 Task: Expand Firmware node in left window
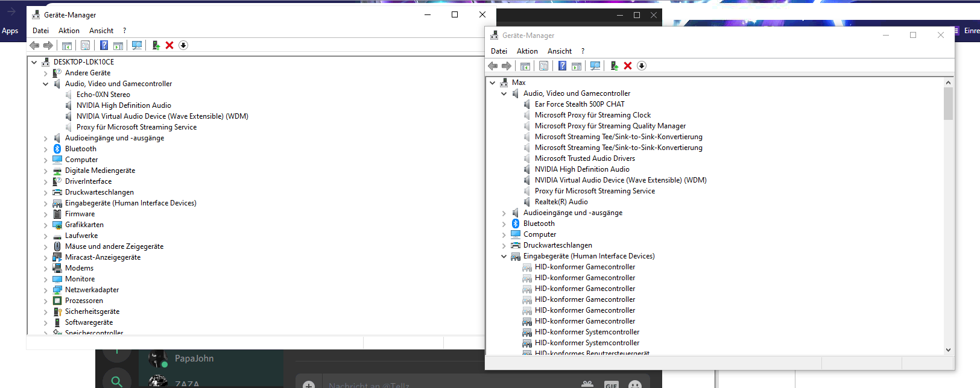pos(45,214)
